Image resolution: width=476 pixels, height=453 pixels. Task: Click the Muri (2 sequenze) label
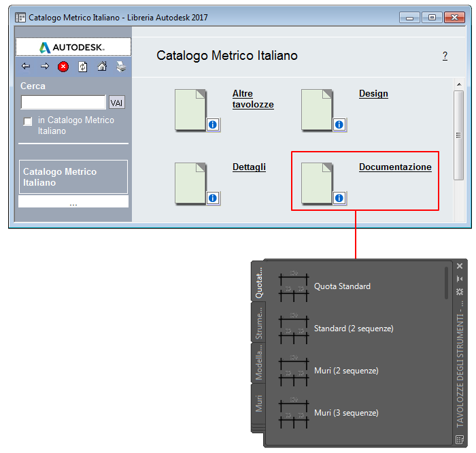[346, 371]
